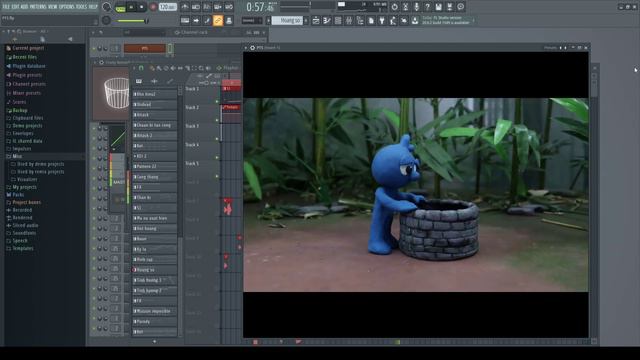Mute Track 5 in playlist
640x360 pixels.
tap(217, 176)
